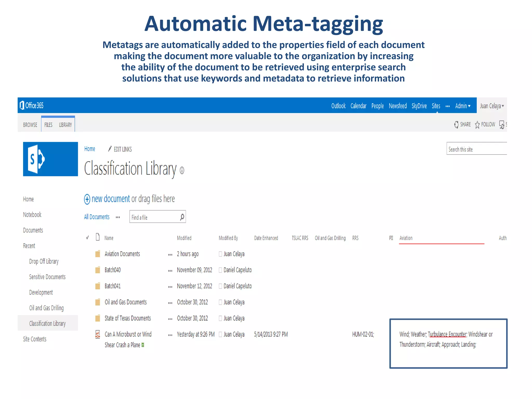This screenshot has height=399, width=532.
Task: Open Can A Microburst or Wind Shear file
Action: click(128, 340)
